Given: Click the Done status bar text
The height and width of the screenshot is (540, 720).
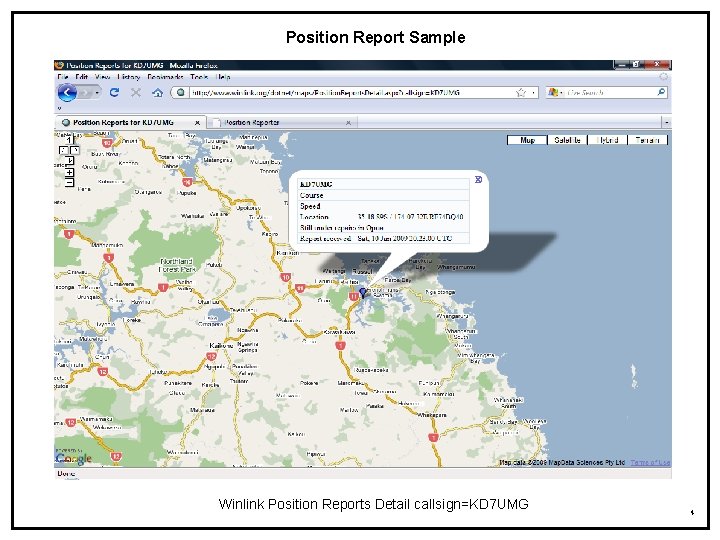Looking at the screenshot, I should point(66,473).
